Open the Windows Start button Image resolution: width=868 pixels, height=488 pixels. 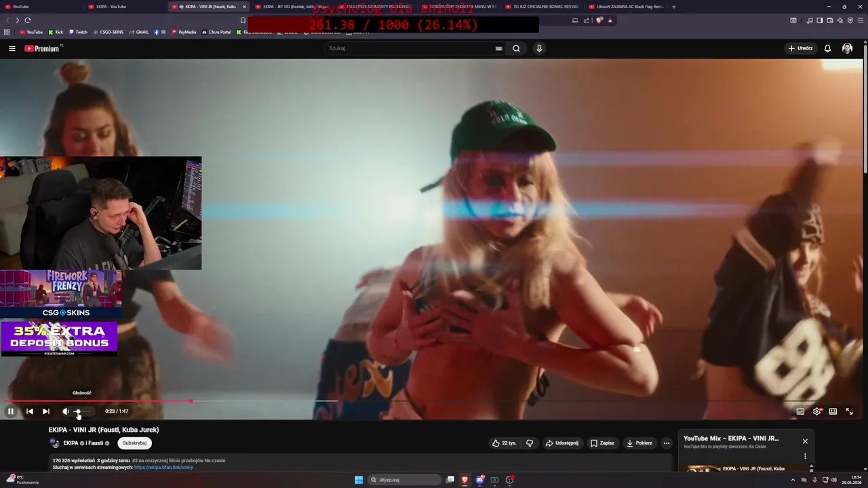(x=359, y=480)
